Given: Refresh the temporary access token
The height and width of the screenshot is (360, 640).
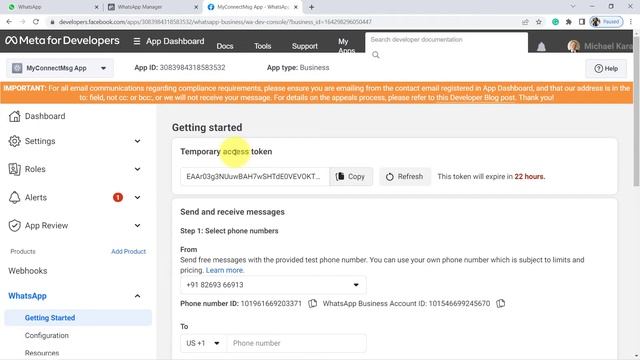Looking at the screenshot, I should (404, 177).
